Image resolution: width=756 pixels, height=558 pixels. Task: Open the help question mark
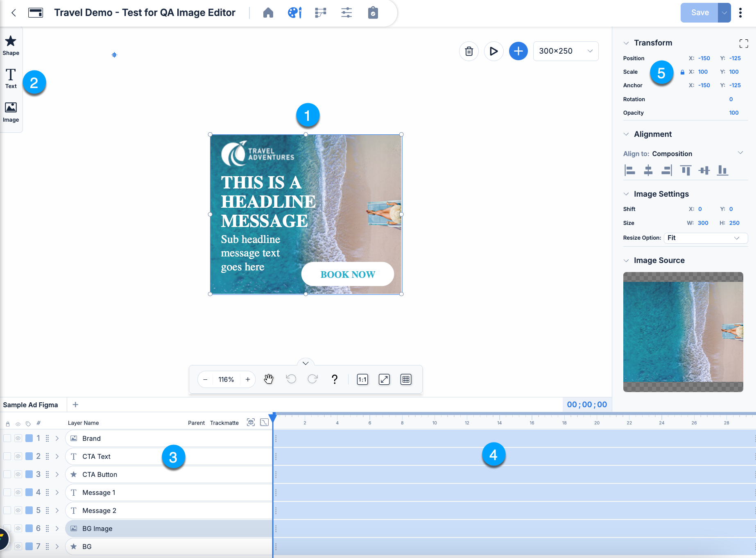[335, 379]
